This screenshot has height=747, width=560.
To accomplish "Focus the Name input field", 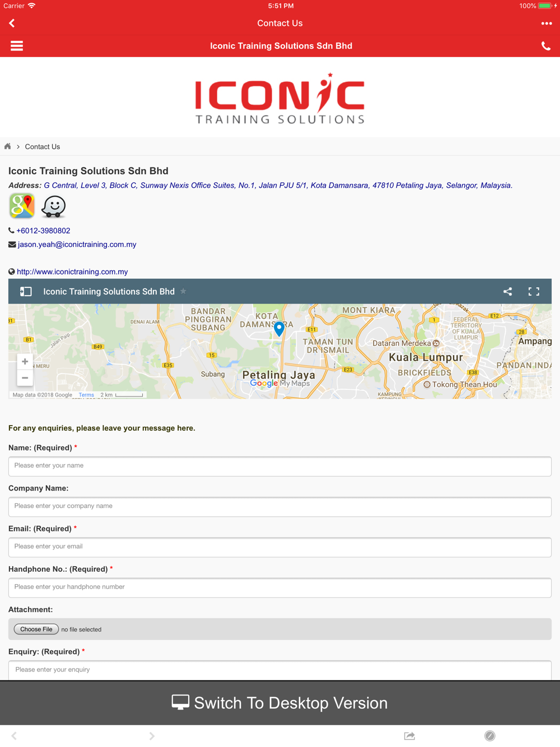I will [280, 466].
